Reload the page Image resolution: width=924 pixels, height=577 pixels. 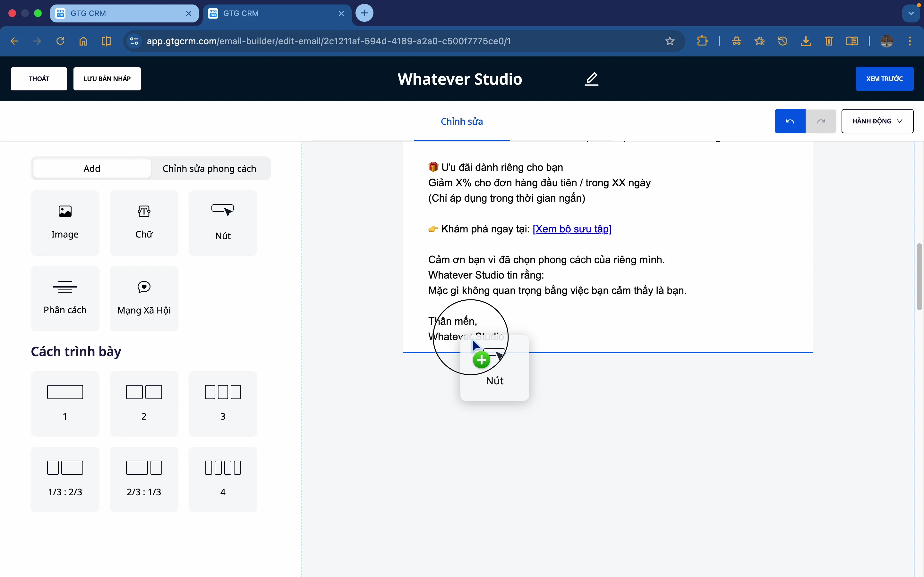click(60, 41)
